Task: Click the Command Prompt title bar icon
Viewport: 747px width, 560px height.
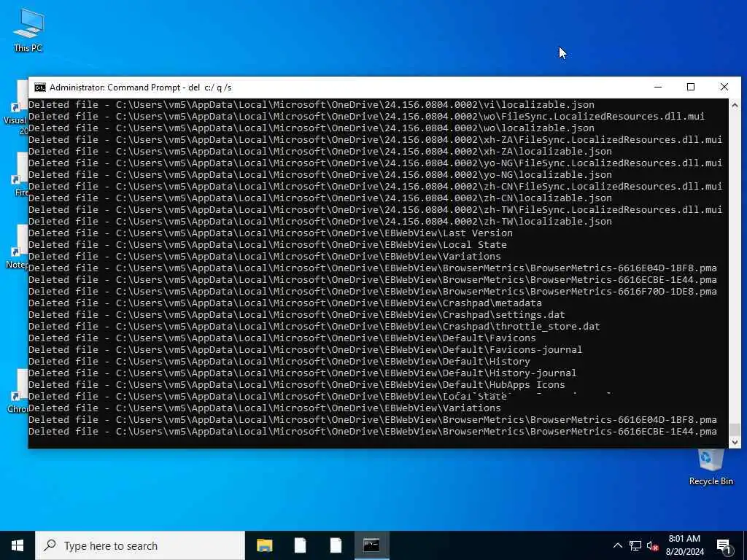Action: click(x=40, y=87)
